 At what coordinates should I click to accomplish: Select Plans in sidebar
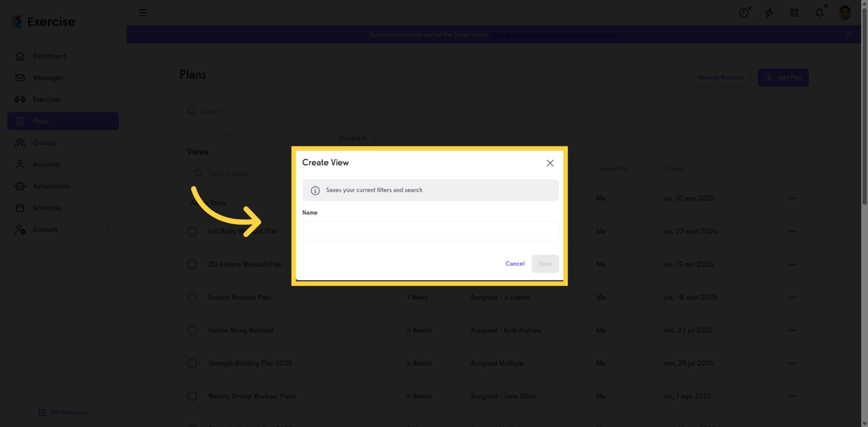click(63, 121)
